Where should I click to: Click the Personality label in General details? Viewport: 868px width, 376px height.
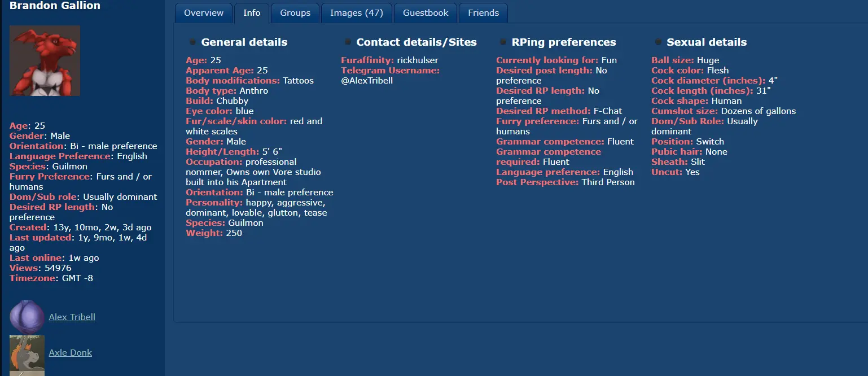click(x=214, y=203)
